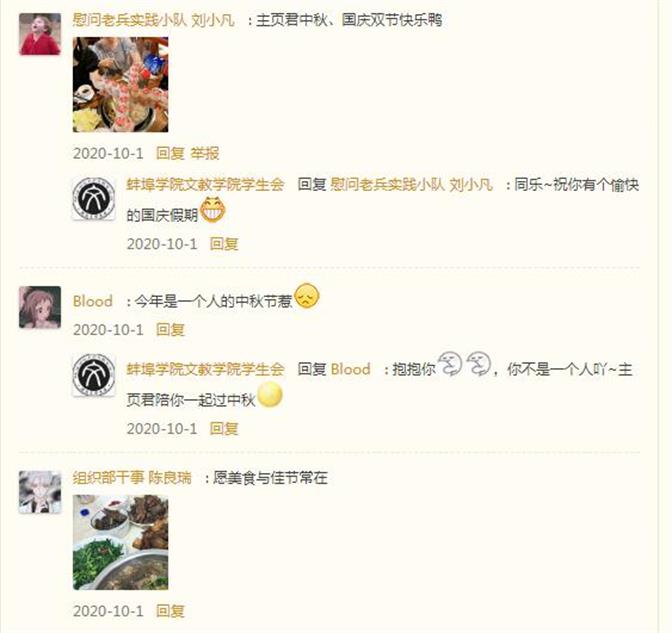Click 回复 under the 同乐 reply
The width and height of the screenshot is (672, 633).
[x=224, y=244]
